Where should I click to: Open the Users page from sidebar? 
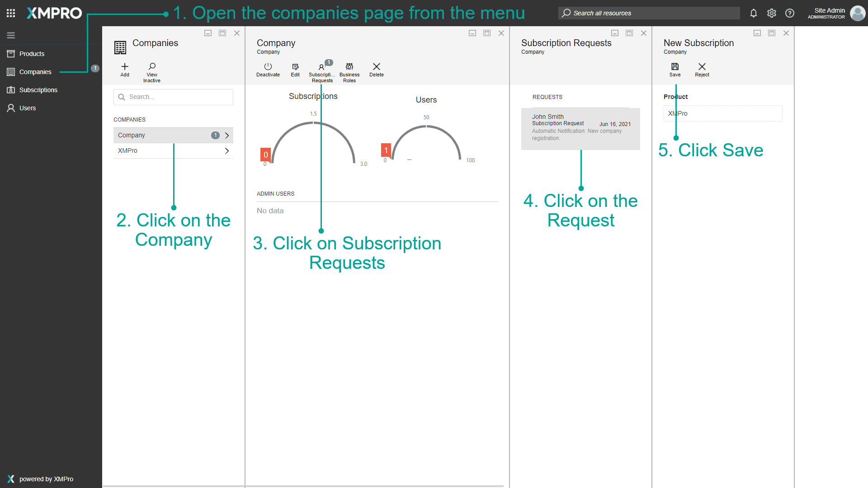click(28, 108)
